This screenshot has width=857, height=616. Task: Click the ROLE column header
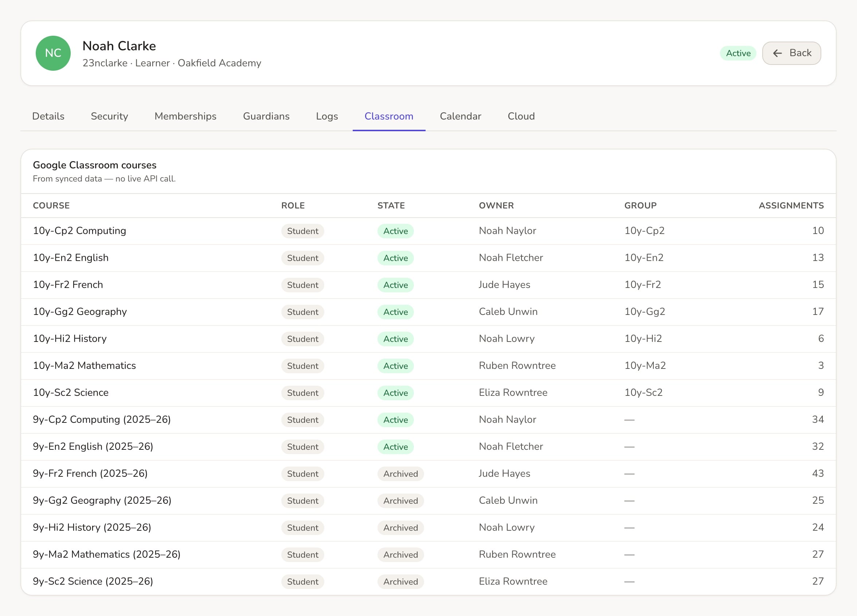pyautogui.click(x=293, y=206)
